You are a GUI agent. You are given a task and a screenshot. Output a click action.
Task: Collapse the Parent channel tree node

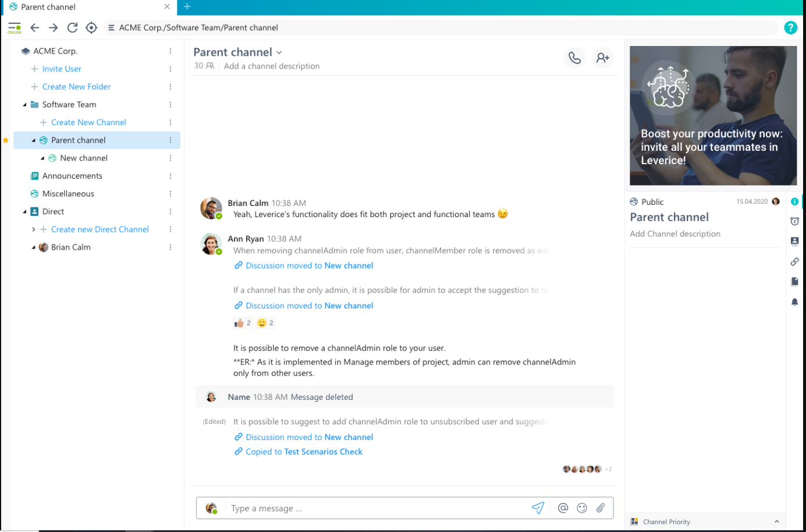click(x=33, y=140)
